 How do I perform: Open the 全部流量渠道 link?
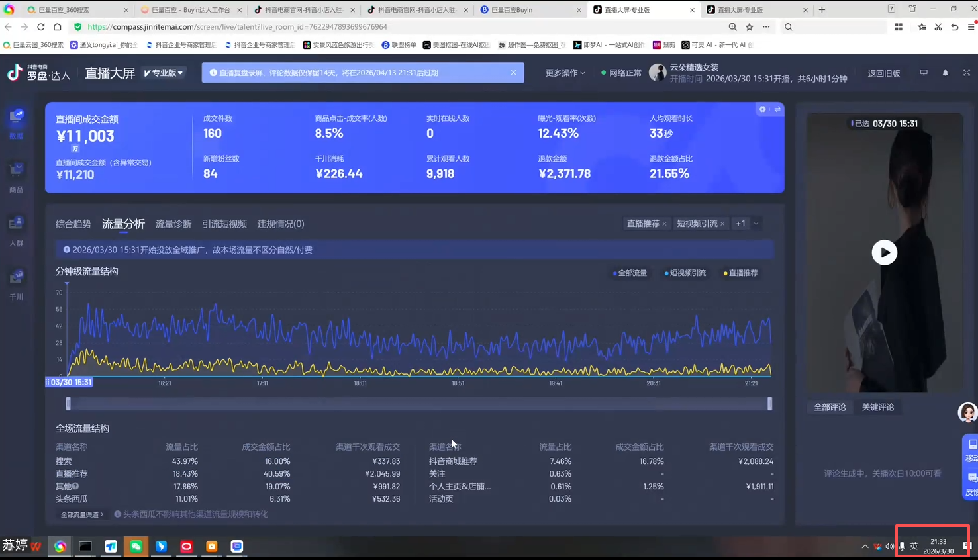tap(81, 514)
